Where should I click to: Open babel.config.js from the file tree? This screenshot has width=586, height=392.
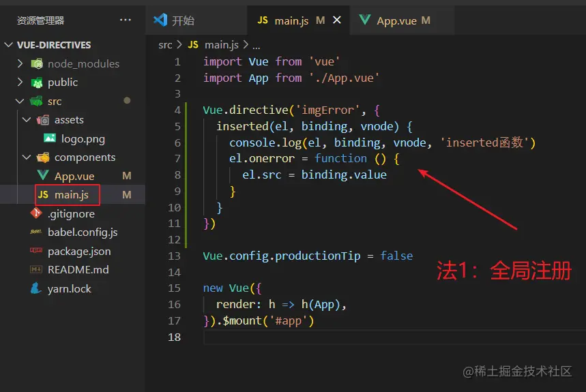click(x=83, y=232)
